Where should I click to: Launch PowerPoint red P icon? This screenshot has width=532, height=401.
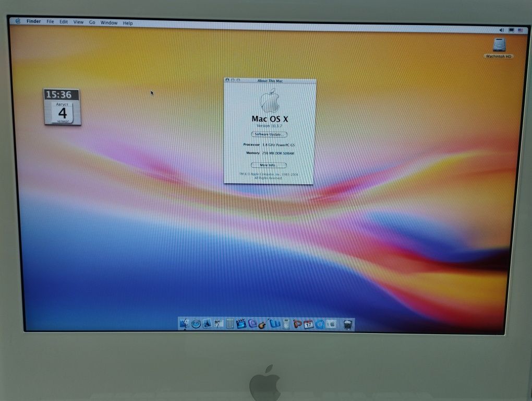click(x=297, y=324)
